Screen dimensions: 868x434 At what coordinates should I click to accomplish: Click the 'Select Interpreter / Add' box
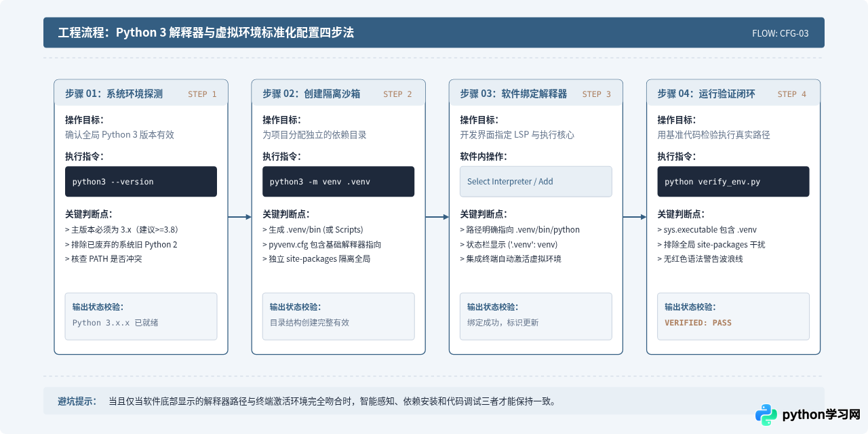point(536,182)
